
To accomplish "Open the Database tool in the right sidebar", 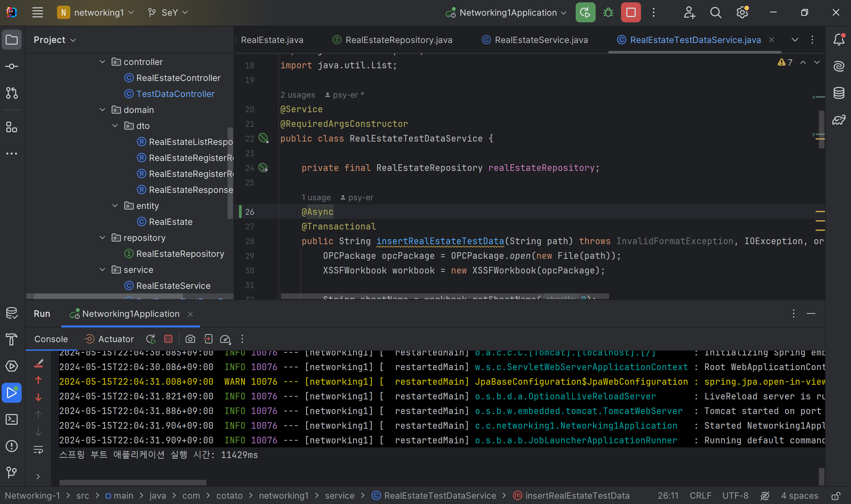I will coord(838,93).
